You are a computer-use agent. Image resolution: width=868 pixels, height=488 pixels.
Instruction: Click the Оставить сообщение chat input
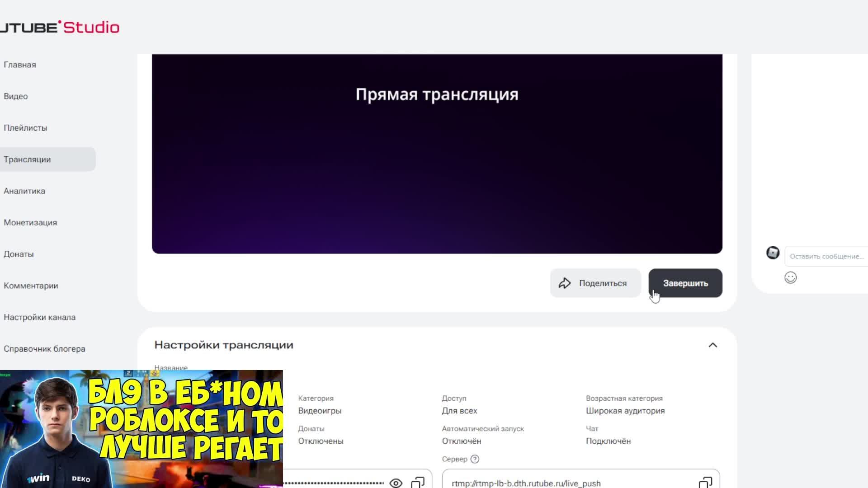tap(826, 256)
